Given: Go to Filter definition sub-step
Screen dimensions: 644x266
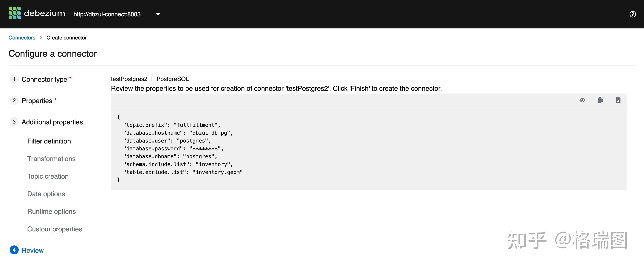Looking at the screenshot, I should click(49, 141).
